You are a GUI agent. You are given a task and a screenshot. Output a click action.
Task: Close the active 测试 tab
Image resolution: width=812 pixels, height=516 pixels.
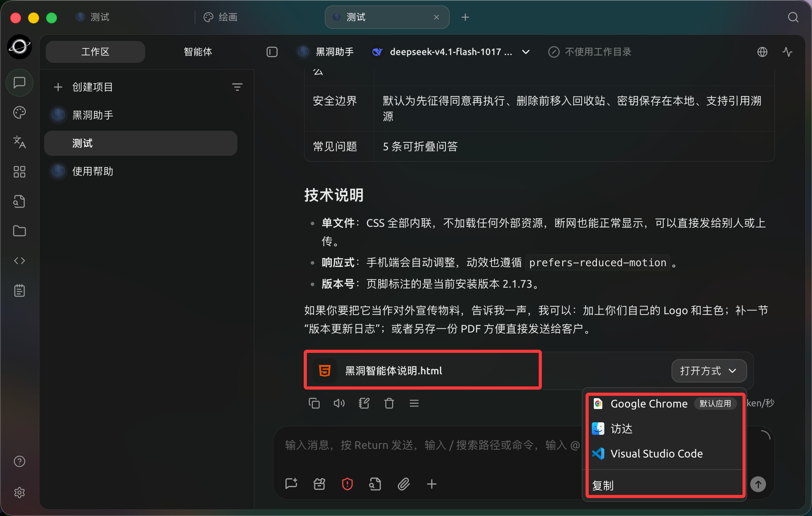click(x=436, y=17)
